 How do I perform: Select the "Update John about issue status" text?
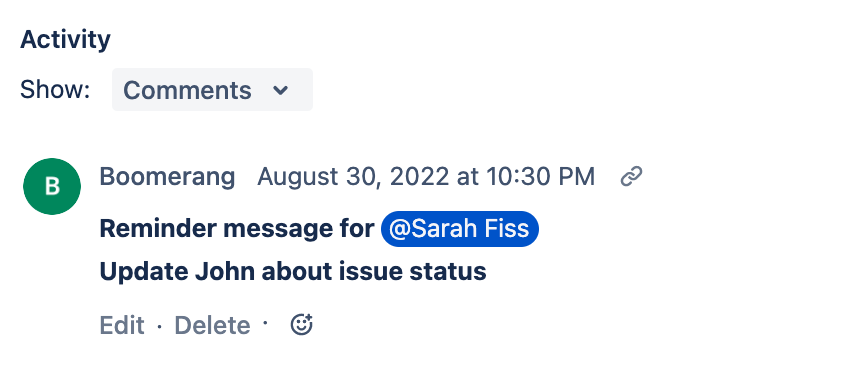point(293,272)
